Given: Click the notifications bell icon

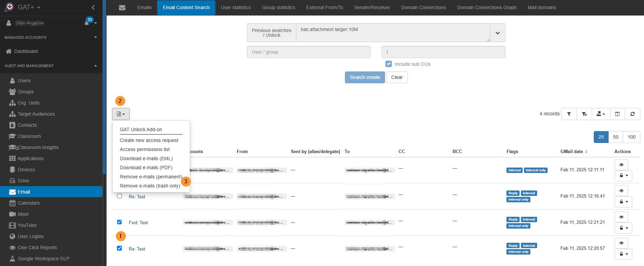Looking at the screenshot, I should click(x=87, y=23).
